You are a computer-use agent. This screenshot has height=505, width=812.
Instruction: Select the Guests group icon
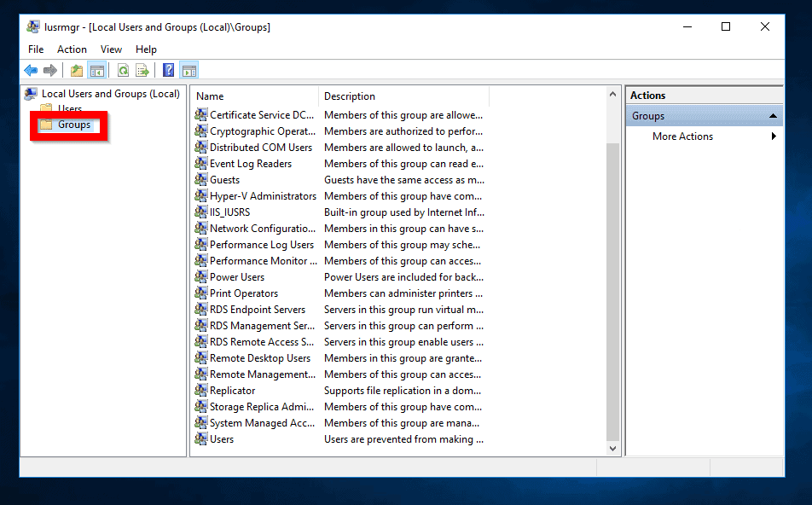coord(201,180)
